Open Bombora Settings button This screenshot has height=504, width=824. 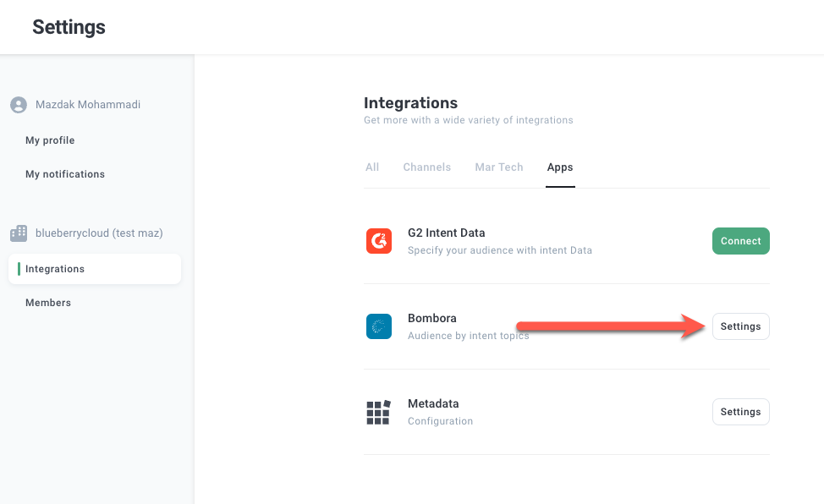click(740, 326)
